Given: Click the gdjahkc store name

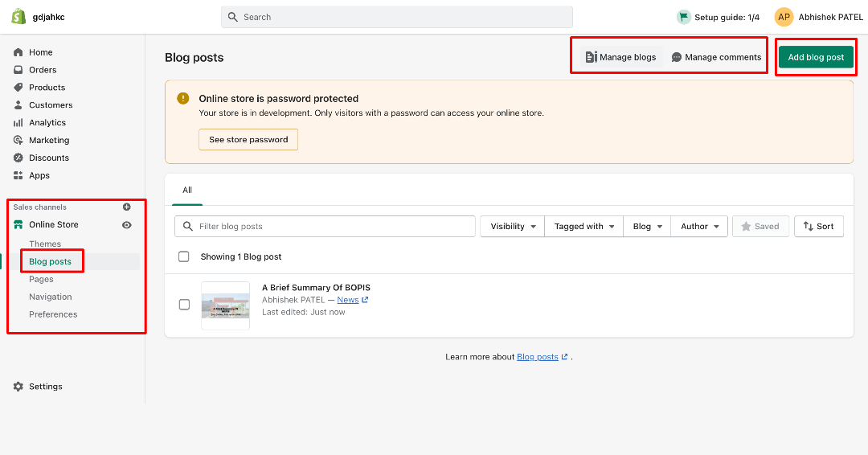Looking at the screenshot, I should pyautogui.click(x=49, y=17).
